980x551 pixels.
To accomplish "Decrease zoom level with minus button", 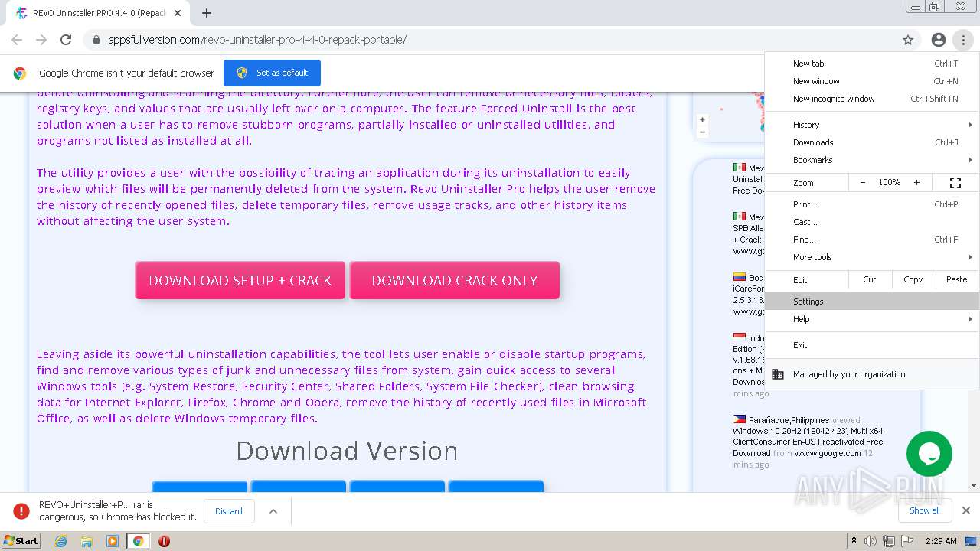I will 863,183.
